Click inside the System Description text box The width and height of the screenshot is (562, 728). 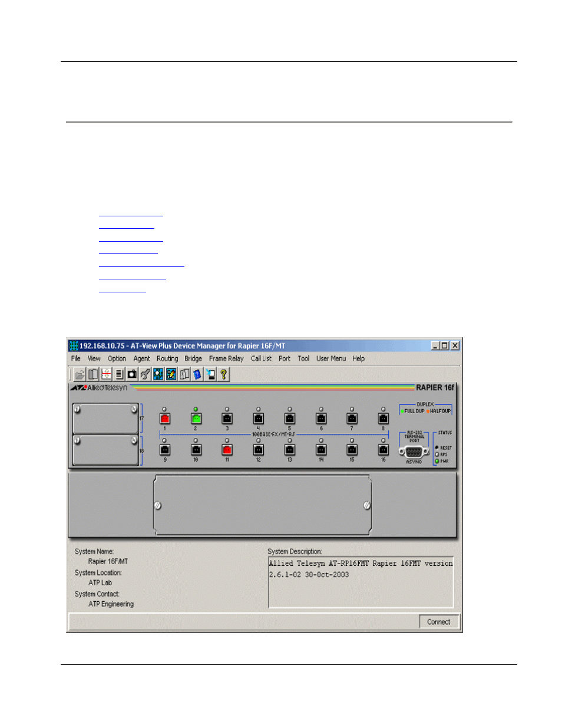coord(361,582)
